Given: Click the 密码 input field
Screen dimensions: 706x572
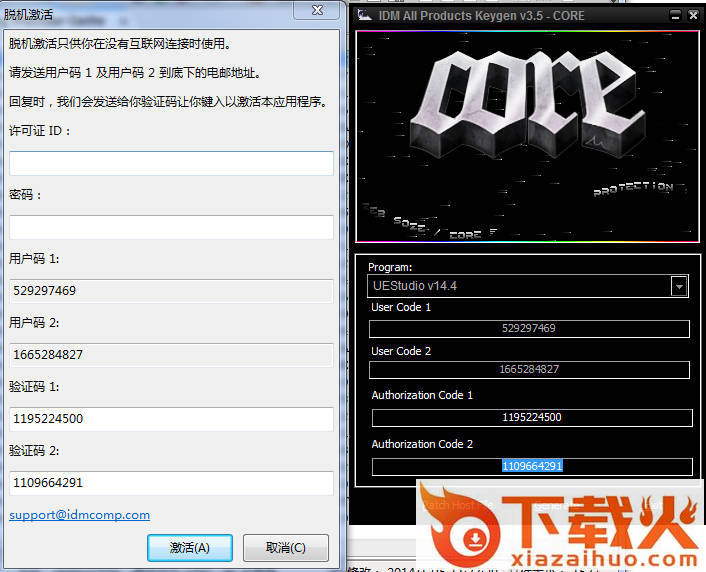Looking at the screenshot, I should click(171, 227).
